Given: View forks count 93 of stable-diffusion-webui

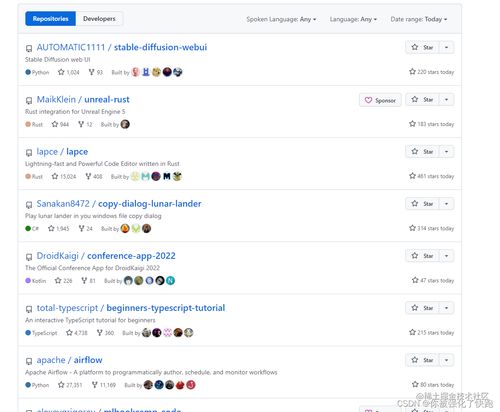Looking at the screenshot, I should pos(96,72).
